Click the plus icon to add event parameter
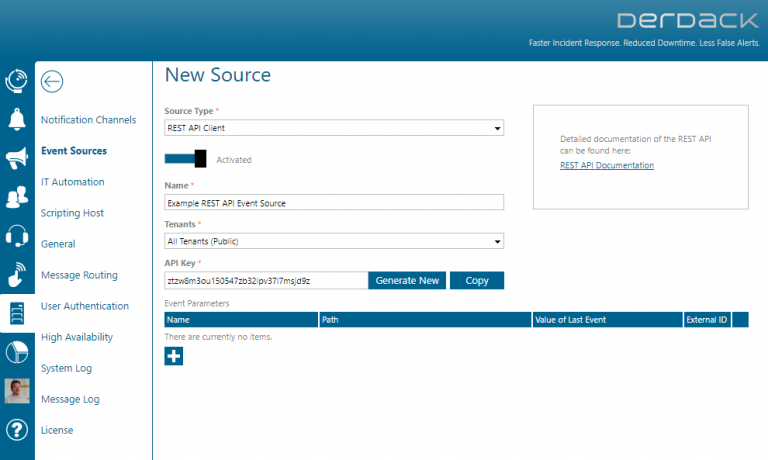768x460 pixels. pos(174,356)
